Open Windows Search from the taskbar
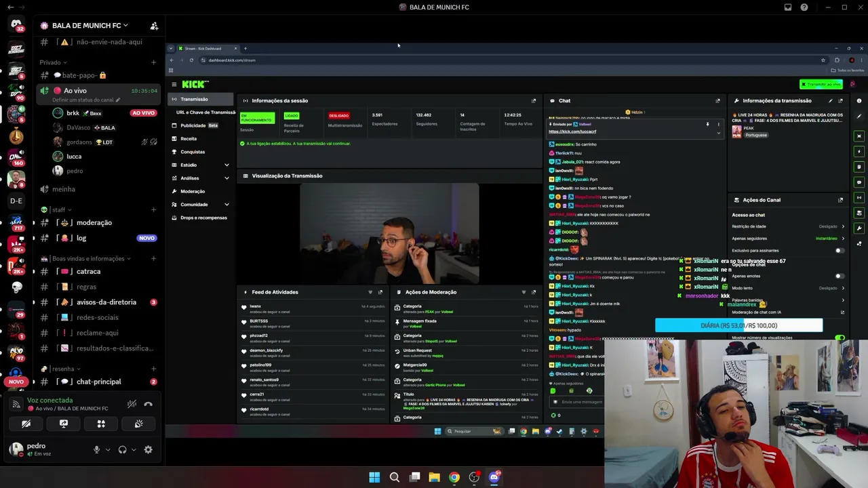868x488 pixels. tap(394, 477)
